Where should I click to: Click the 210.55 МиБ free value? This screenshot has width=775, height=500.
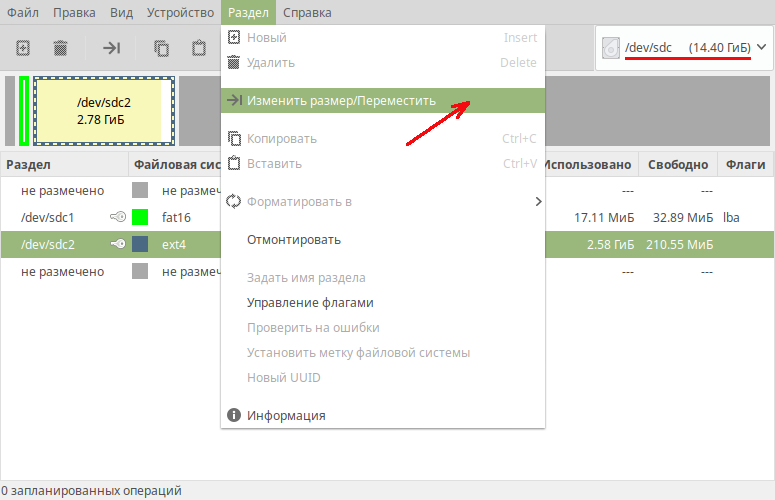pyautogui.click(x=679, y=244)
